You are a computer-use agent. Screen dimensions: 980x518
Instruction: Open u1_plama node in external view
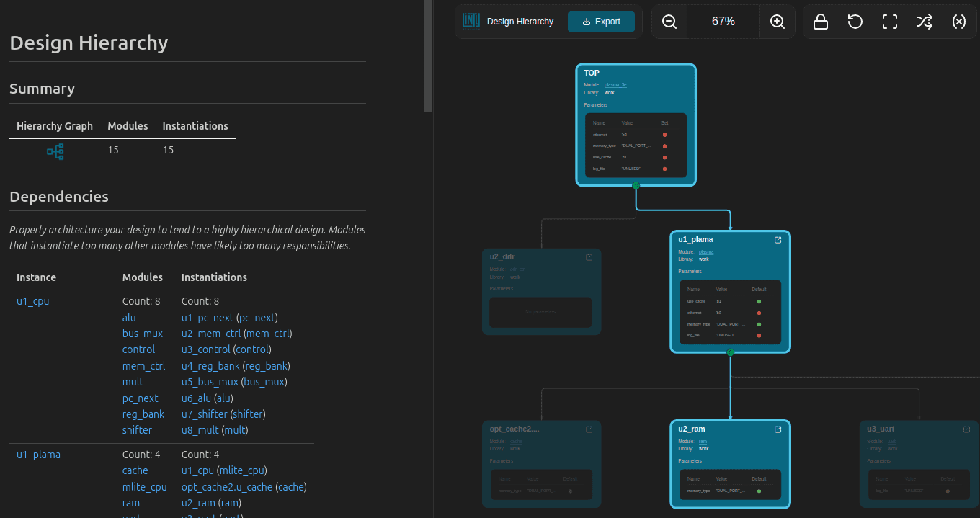(778, 240)
